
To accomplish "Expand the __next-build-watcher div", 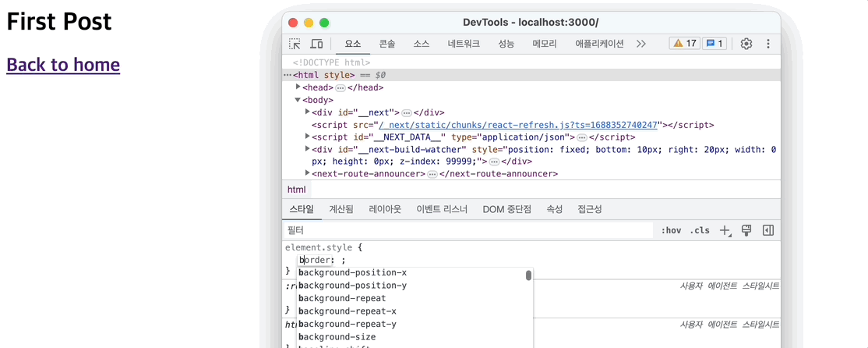I will [x=308, y=148].
